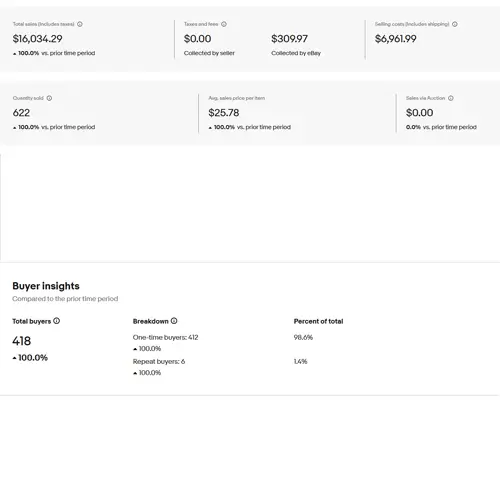Click the Buyer insights heading
Screen dimensions: 500x500
(46, 286)
